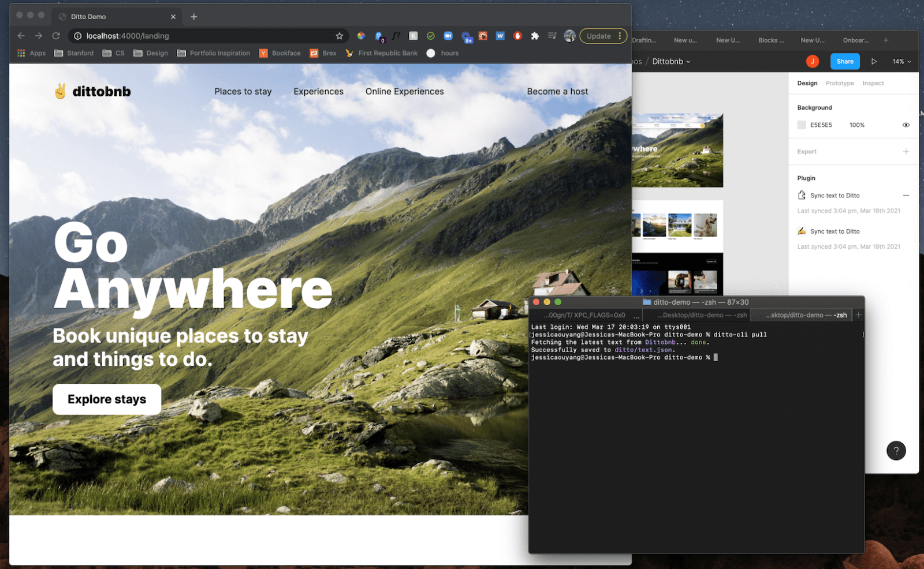Screen dimensions: 924x569
Task: Click the colorful pinwheel extension icon
Action: (361, 36)
